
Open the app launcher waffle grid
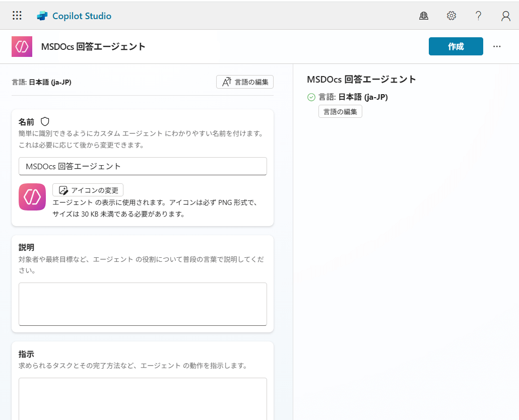click(17, 16)
